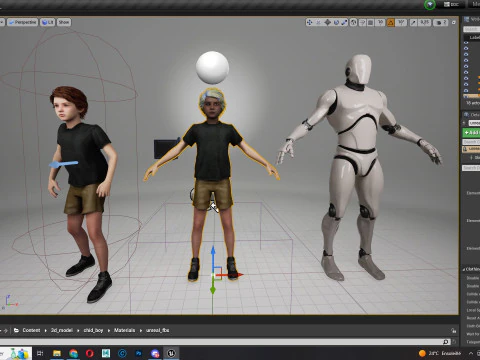
Task: Select the rotate gizmo tool
Action: 336,22
